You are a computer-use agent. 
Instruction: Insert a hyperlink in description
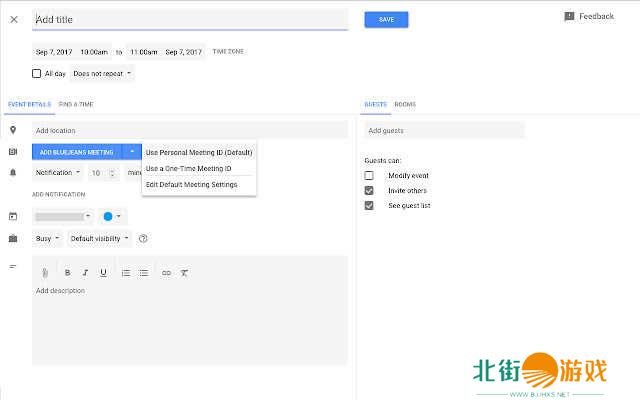pos(166,273)
